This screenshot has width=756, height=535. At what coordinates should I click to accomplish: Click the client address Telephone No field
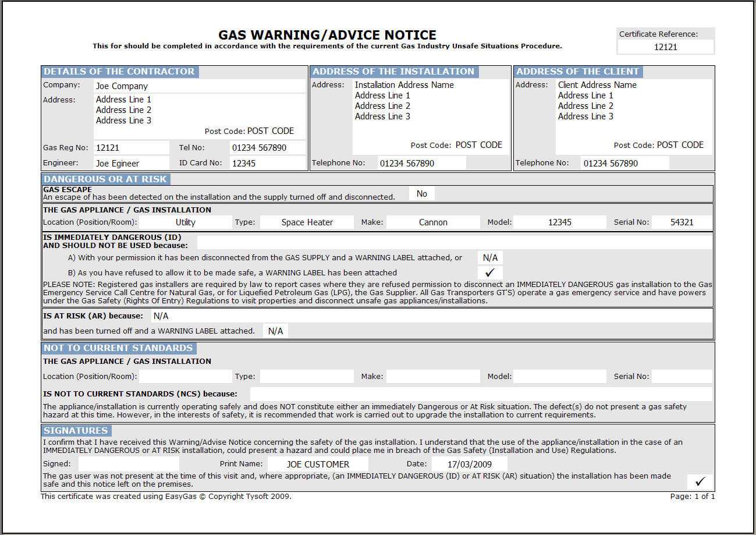(625, 164)
